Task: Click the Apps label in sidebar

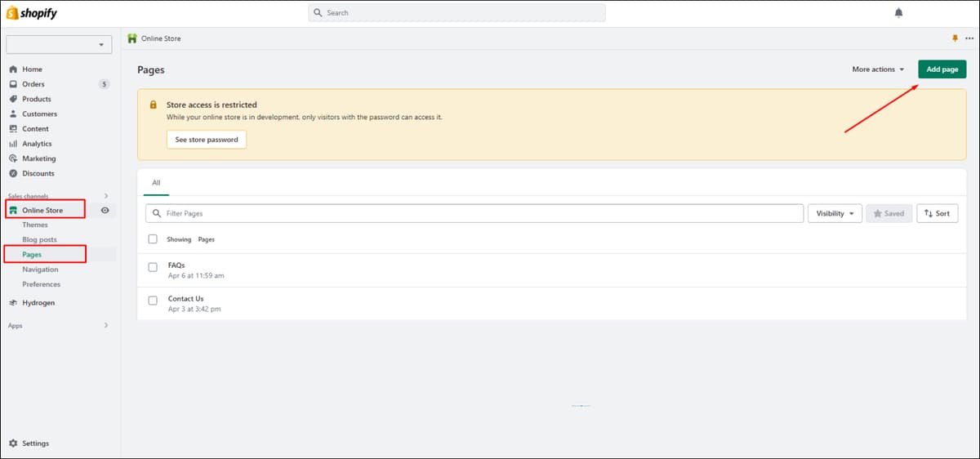Action: (16, 325)
